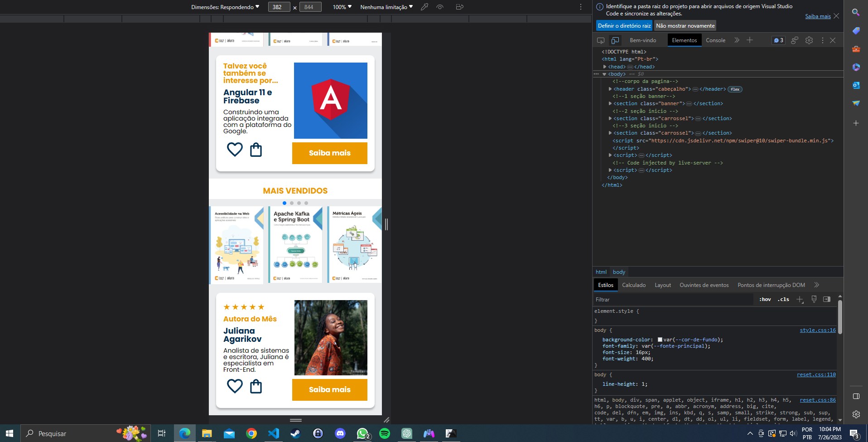Open the Calculado styles tab
868x442 pixels.
(634, 285)
